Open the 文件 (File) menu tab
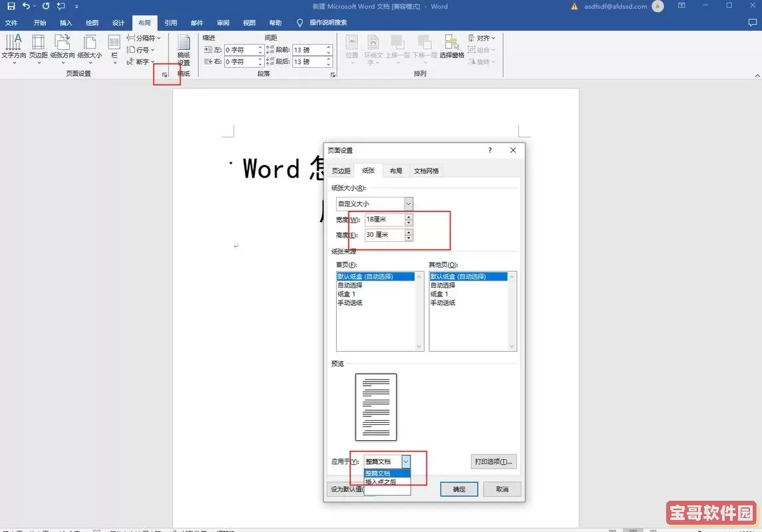The width and height of the screenshot is (762, 532). click(x=11, y=23)
